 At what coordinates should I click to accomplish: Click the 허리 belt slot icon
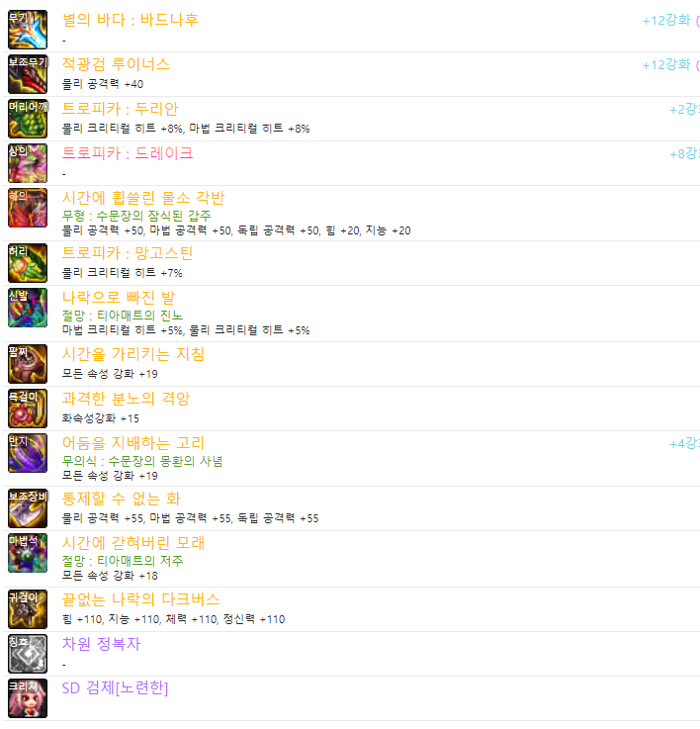pyautogui.click(x=28, y=263)
